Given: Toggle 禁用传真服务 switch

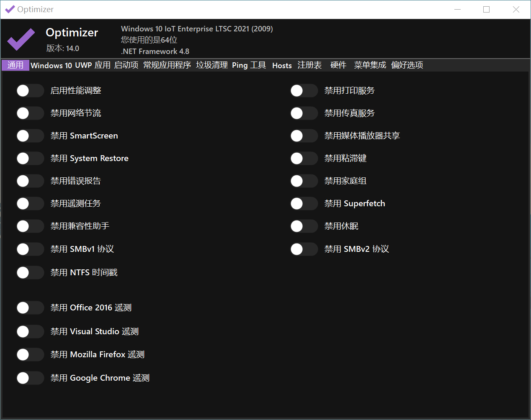Looking at the screenshot, I should [x=304, y=113].
